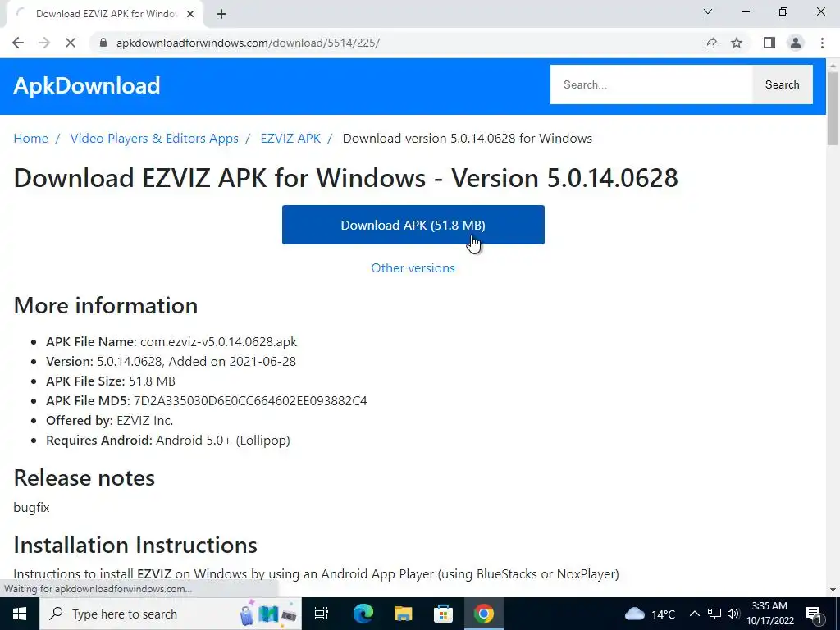Open the network tray icon
This screenshot has width=840, height=630.
(714, 614)
